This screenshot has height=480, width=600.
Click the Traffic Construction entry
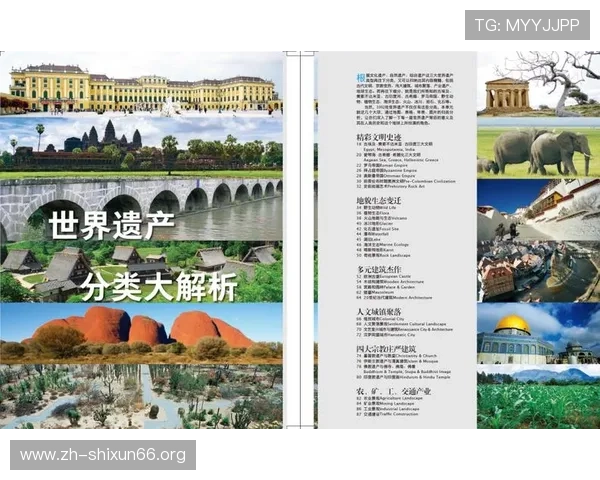[387, 414]
